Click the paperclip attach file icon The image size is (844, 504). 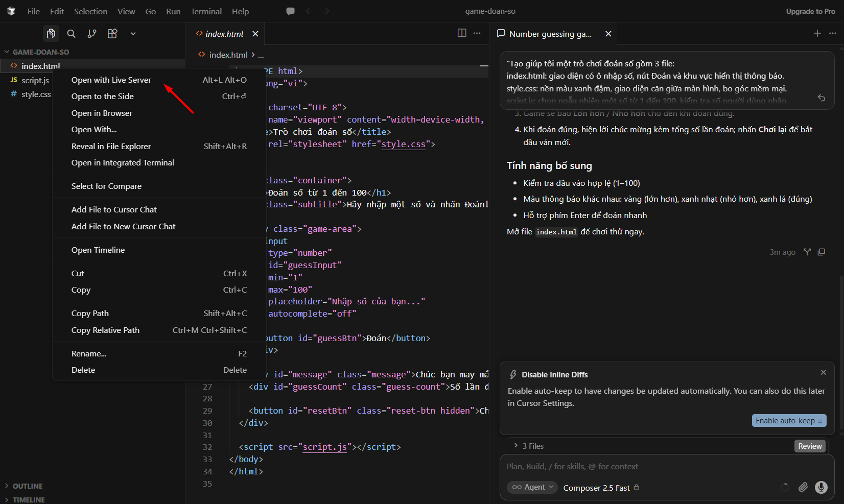(x=803, y=487)
